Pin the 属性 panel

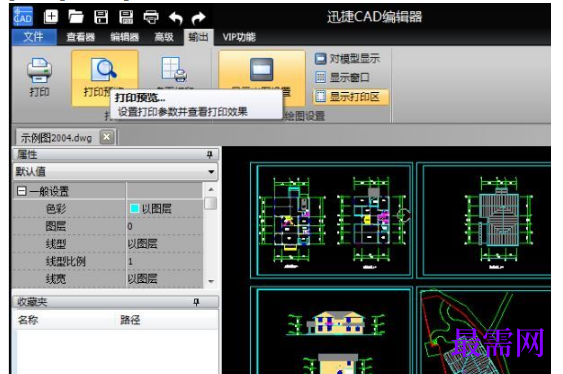(x=209, y=155)
